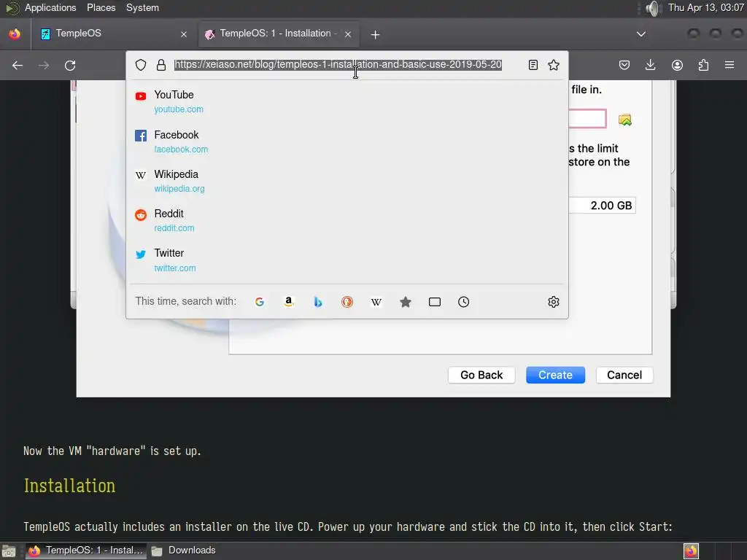Click the Create button in image
This screenshot has height=560, width=747.
[x=555, y=376]
